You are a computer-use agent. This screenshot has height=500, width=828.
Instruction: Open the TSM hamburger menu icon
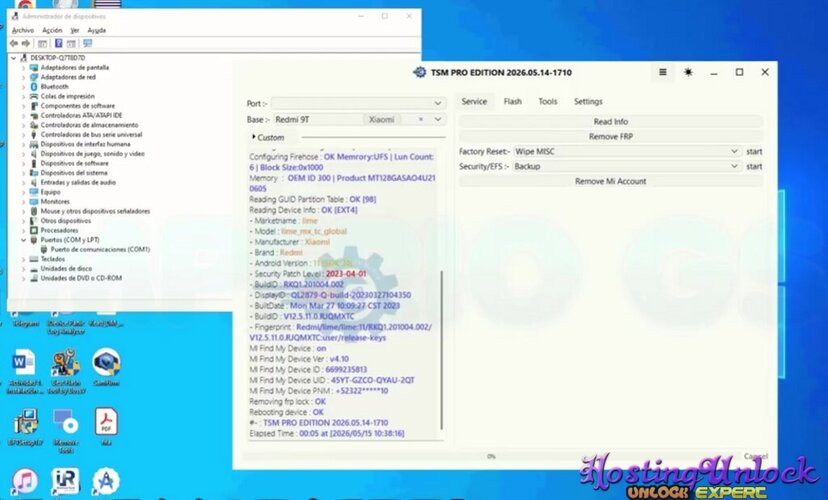click(663, 72)
